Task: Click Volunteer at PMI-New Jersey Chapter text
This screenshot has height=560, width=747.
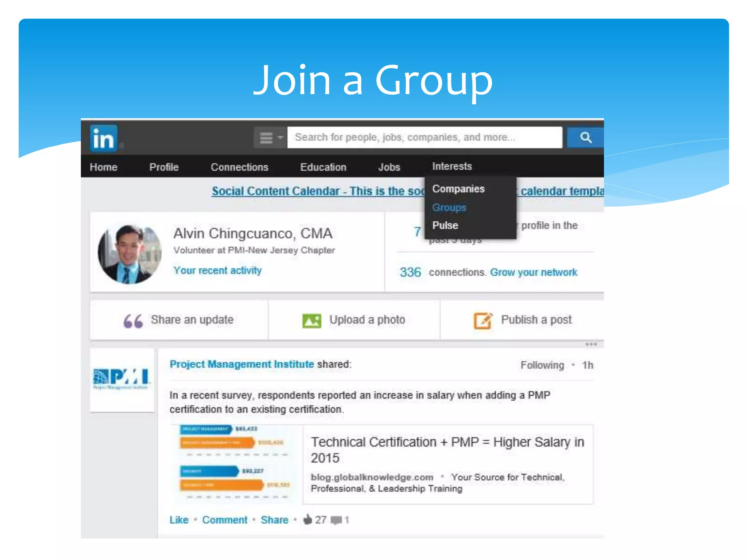Action: coord(254,250)
